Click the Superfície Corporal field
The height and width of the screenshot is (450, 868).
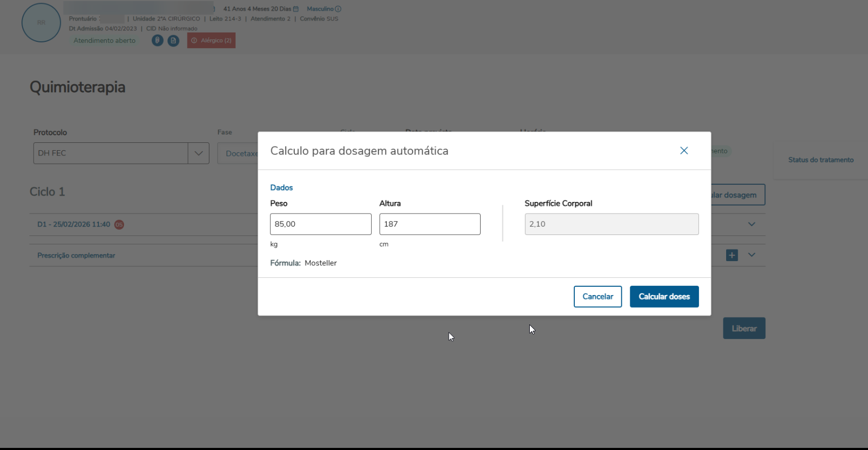coord(611,224)
